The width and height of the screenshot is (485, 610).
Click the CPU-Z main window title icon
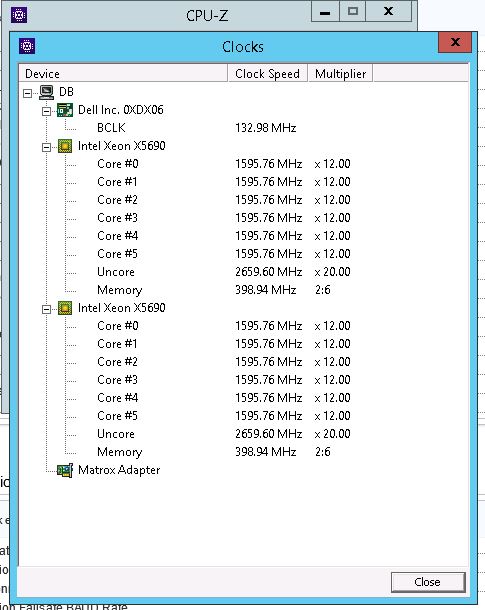point(19,15)
